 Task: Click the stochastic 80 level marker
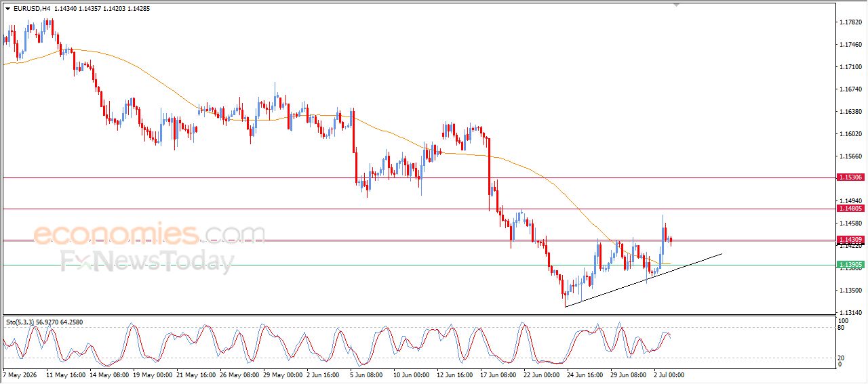click(x=842, y=328)
